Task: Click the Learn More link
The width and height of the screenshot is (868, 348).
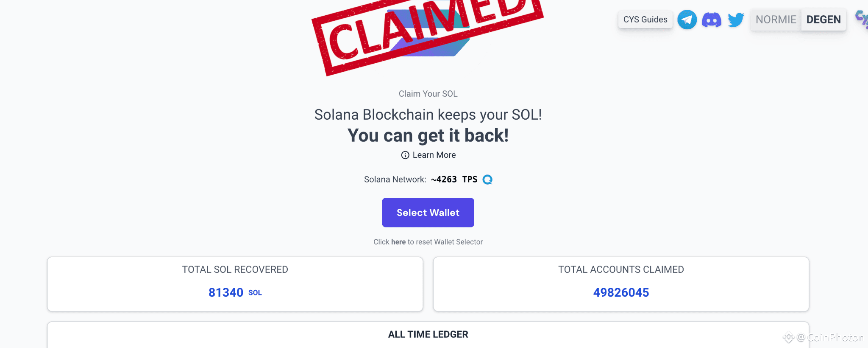Action: pos(434,155)
